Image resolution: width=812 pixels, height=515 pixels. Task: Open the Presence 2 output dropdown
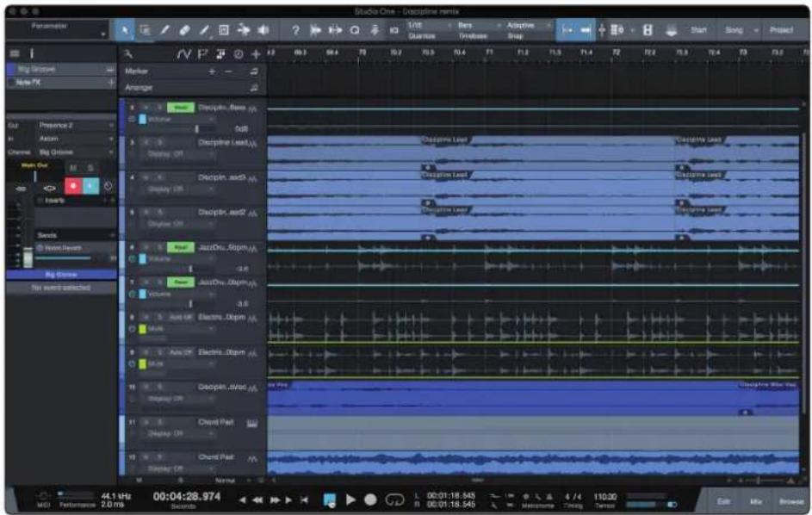tap(75, 126)
